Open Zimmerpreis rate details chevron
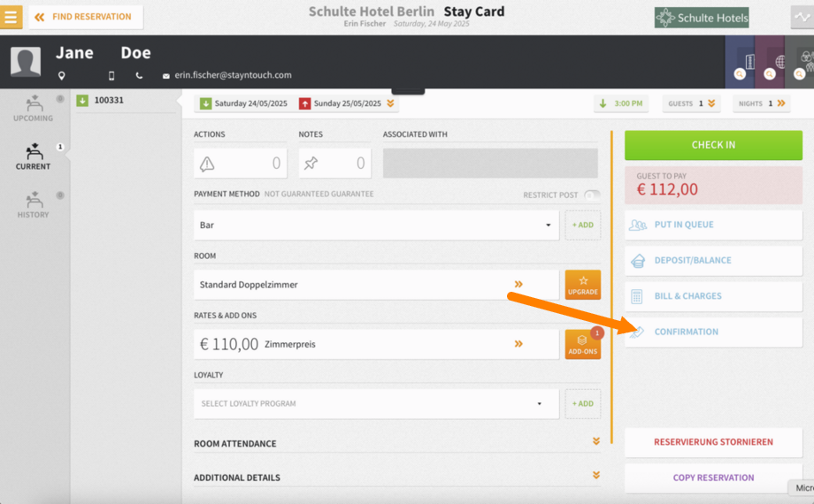 click(x=518, y=344)
